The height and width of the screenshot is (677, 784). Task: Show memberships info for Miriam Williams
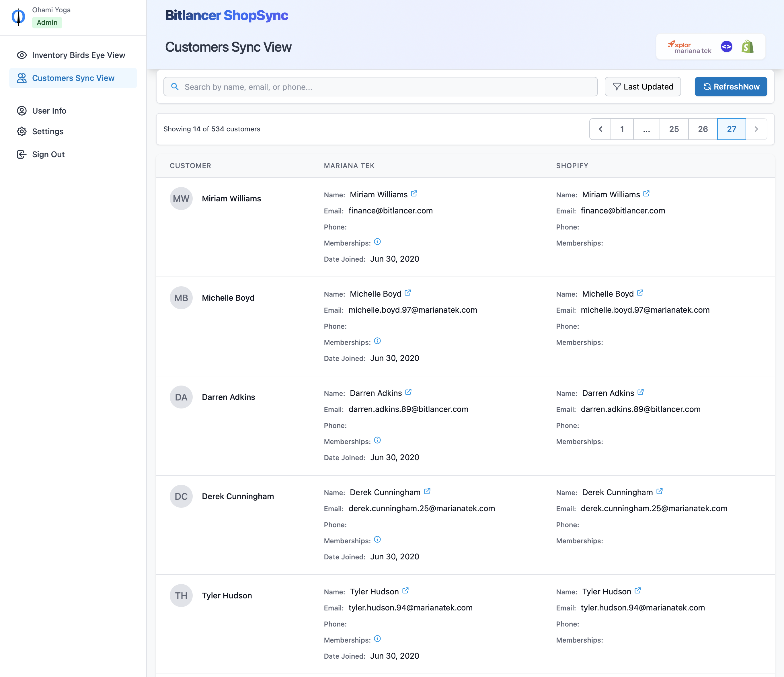(x=377, y=242)
